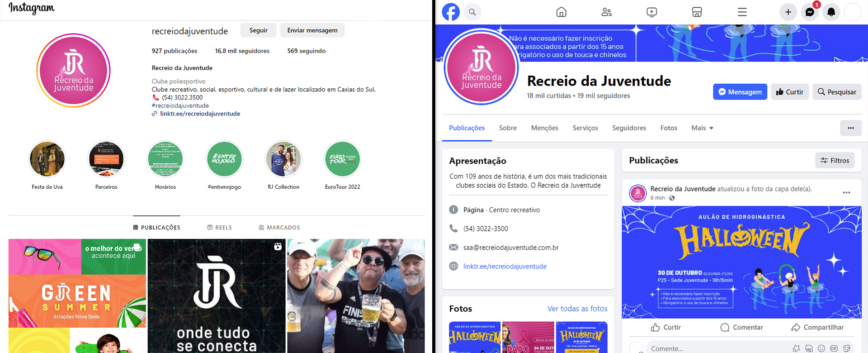Viewport: 868px width, 353px height.
Task: Click the email envelope icon
Action: [x=453, y=247]
